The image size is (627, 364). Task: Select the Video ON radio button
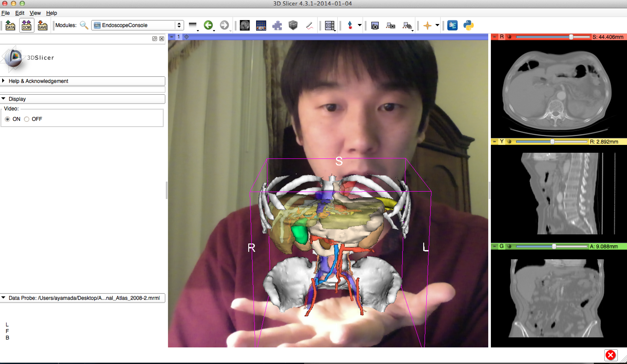7,119
